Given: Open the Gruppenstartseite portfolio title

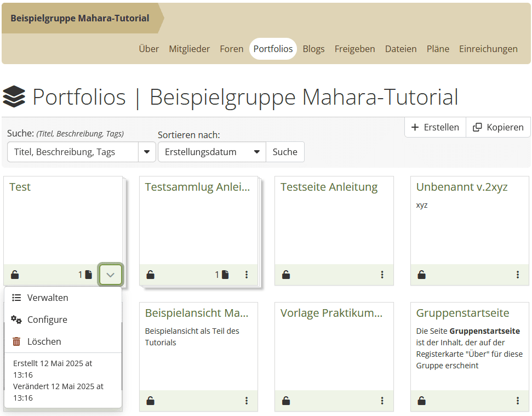Looking at the screenshot, I should tap(462, 313).
